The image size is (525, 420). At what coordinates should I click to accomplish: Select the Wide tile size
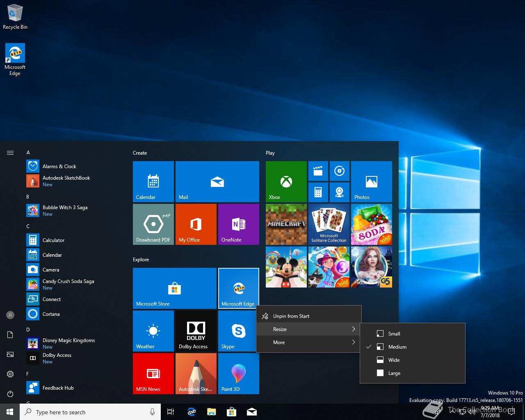click(x=413, y=360)
